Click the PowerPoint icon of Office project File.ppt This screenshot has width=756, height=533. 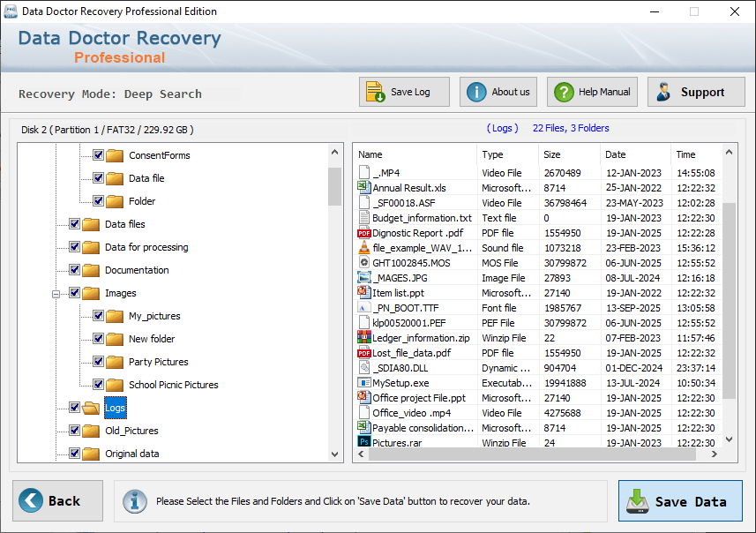(x=364, y=397)
